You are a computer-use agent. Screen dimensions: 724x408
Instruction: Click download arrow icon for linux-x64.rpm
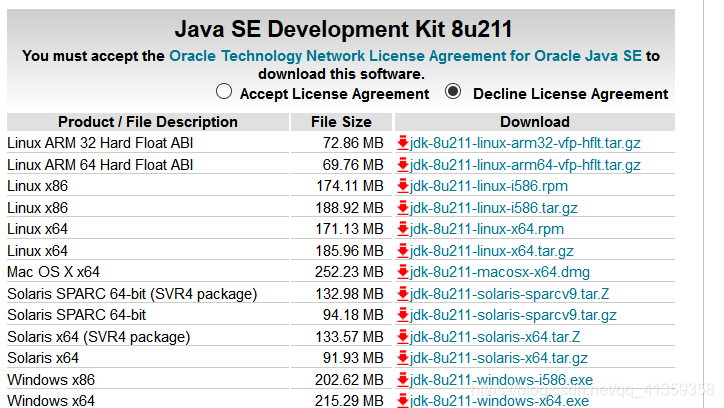click(x=403, y=229)
